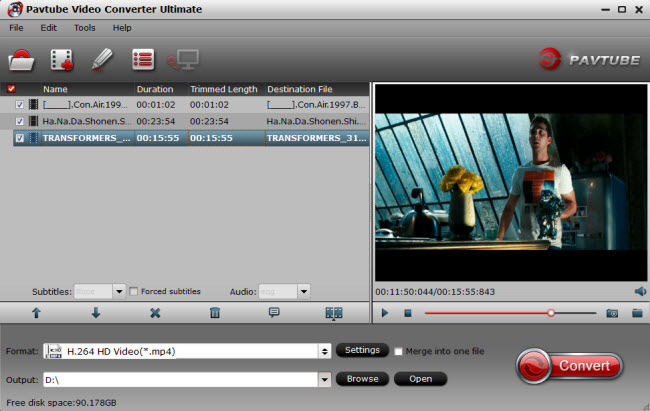Remove the selected item with the X icon
650x411 pixels.
pyautogui.click(x=155, y=313)
